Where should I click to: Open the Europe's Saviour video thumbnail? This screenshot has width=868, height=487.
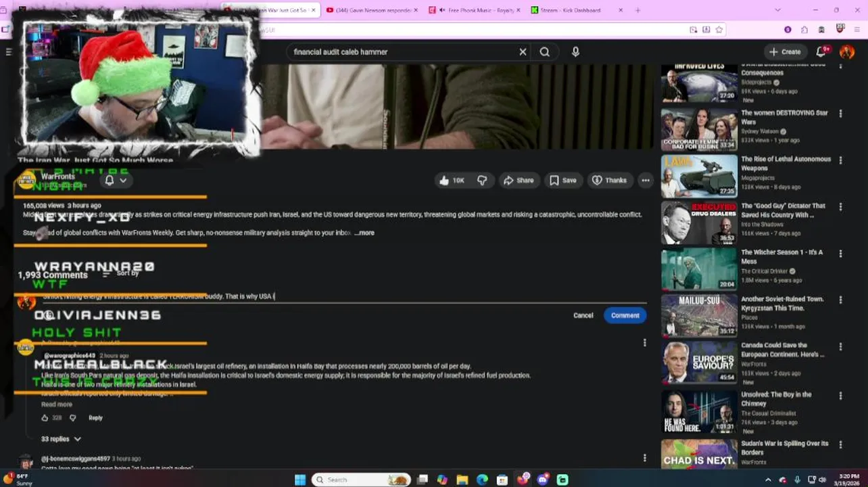pos(699,363)
